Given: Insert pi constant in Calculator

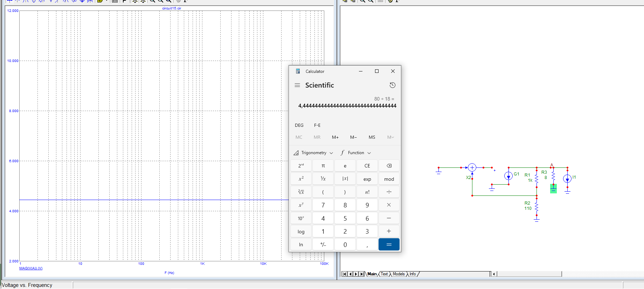Looking at the screenshot, I should click(323, 166).
